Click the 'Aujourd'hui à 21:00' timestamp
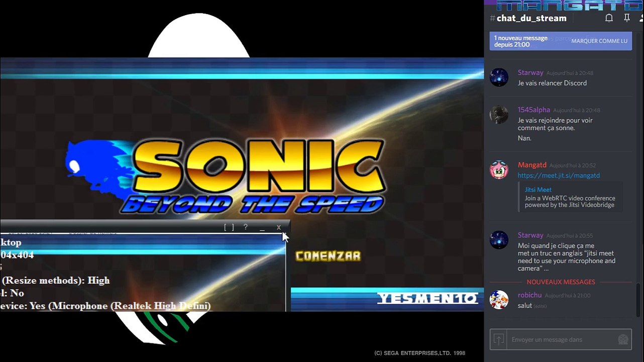644x362 pixels. (568, 296)
